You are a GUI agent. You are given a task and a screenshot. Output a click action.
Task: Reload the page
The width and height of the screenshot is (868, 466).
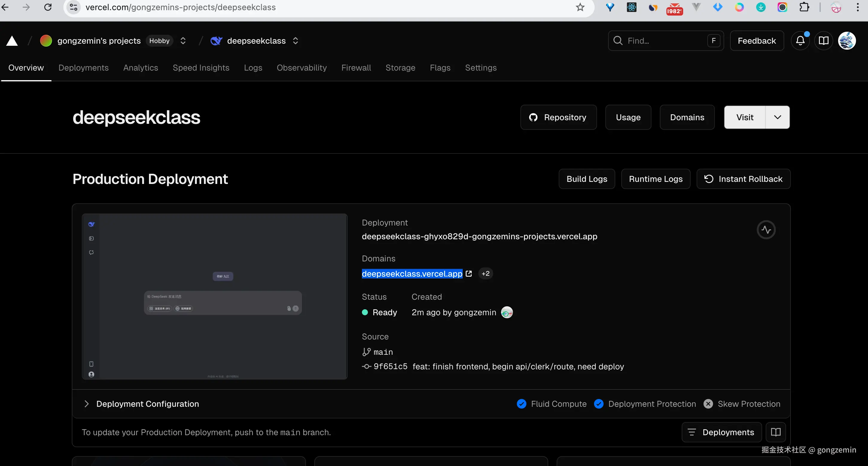tap(48, 7)
